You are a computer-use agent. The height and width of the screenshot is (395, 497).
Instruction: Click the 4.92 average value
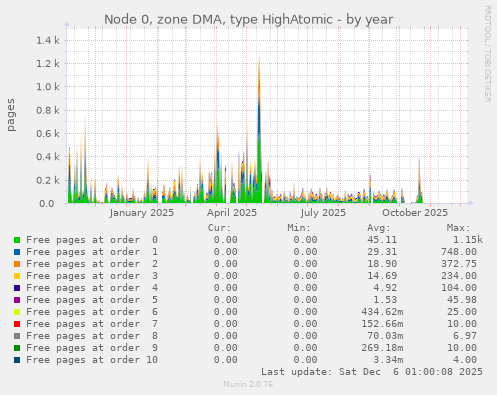click(x=385, y=288)
